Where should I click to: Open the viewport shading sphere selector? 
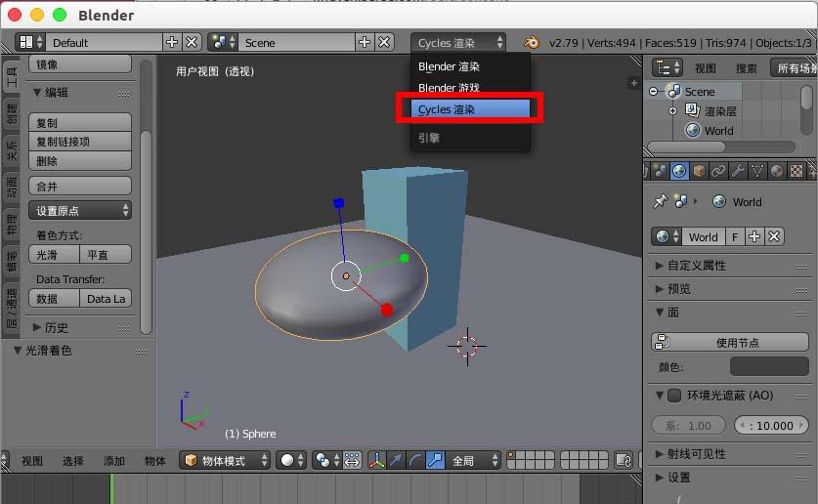(291, 460)
